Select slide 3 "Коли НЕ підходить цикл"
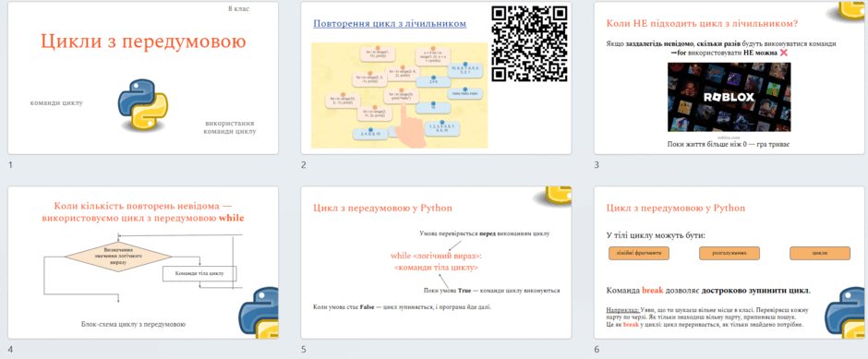Image resolution: width=868 pixels, height=359 pixels. pos(729,78)
